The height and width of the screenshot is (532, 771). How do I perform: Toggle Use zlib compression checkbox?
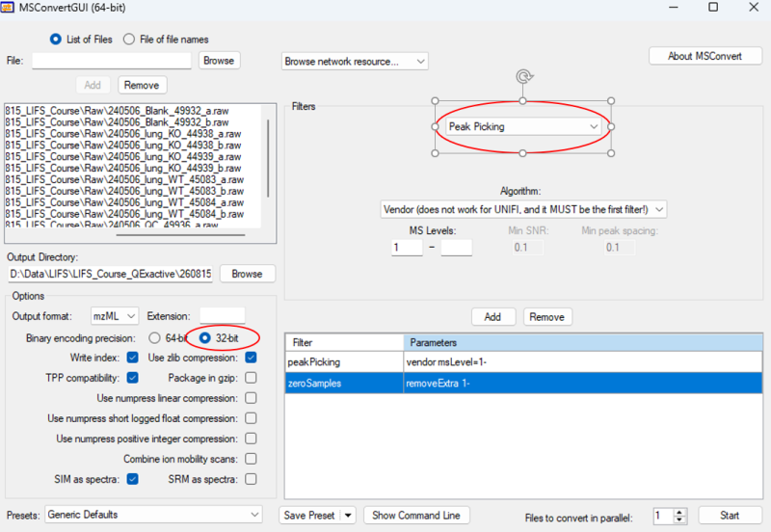coord(251,358)
